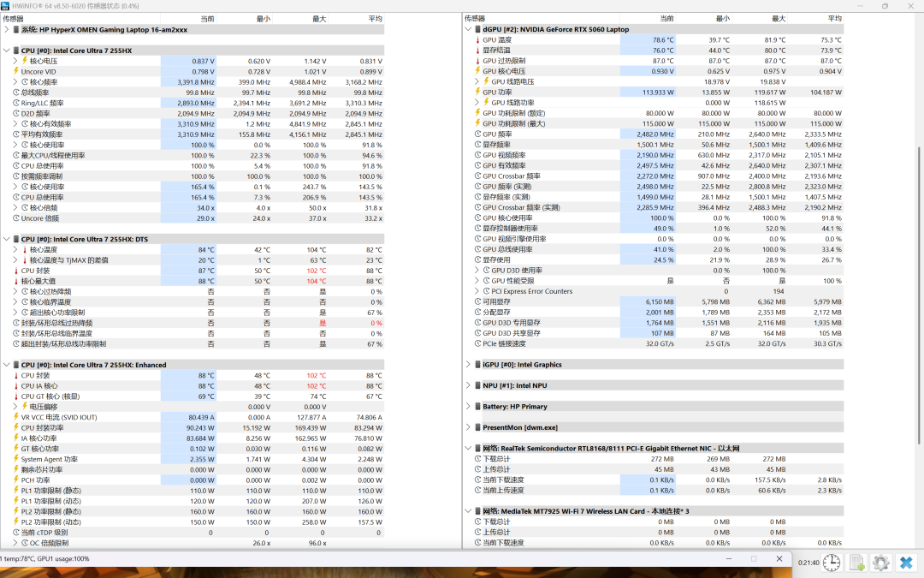Click the vertical scrollbar of the GPU sensor panel
The image size is (924, 578).
[919, 295]
